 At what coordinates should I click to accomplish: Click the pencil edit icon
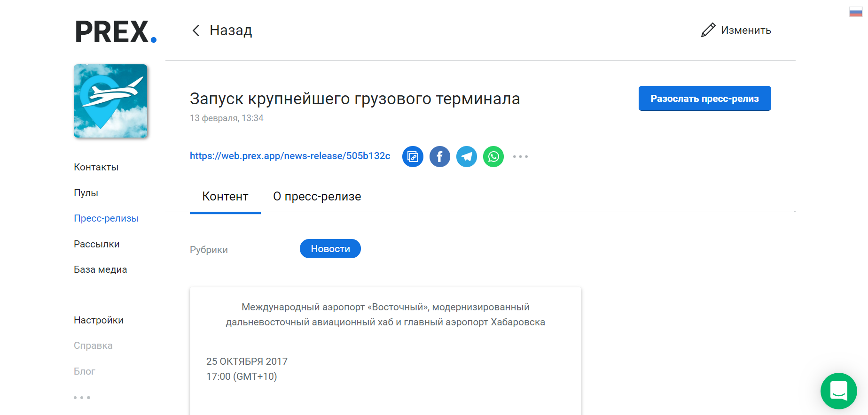click(x=708, y=30)
